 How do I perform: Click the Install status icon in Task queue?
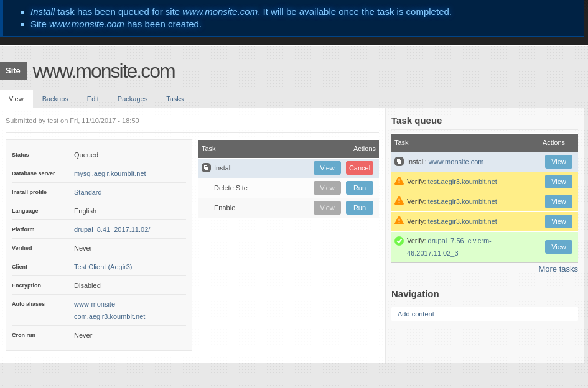coord(399,161)
